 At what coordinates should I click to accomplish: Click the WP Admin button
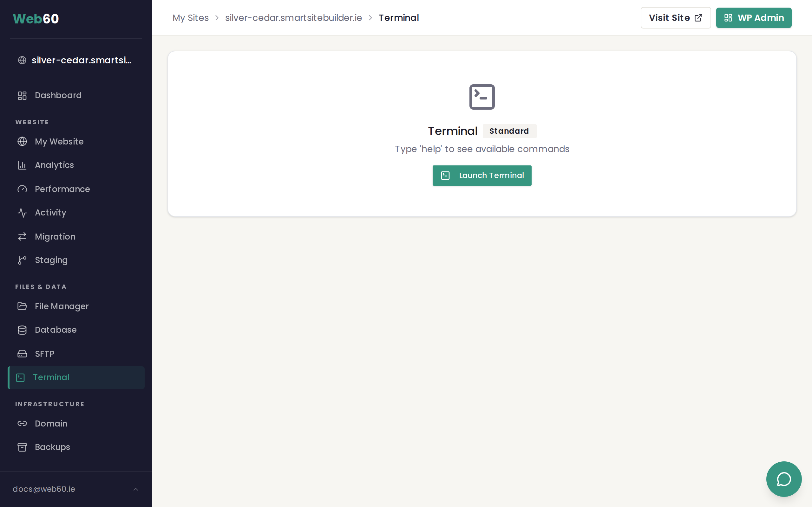click(754, 18)
